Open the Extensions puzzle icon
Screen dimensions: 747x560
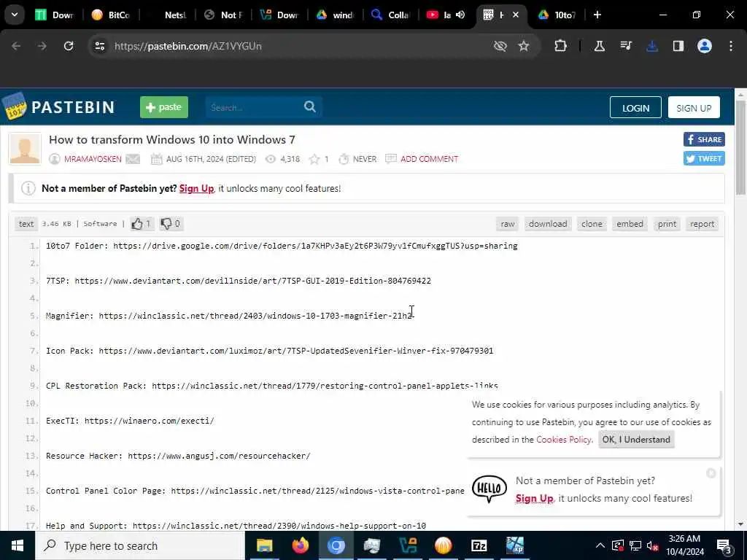[561, 46]
